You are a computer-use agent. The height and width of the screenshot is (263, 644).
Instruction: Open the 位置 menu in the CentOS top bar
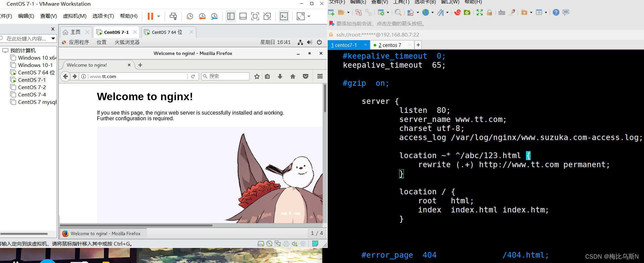coord(102,42)
